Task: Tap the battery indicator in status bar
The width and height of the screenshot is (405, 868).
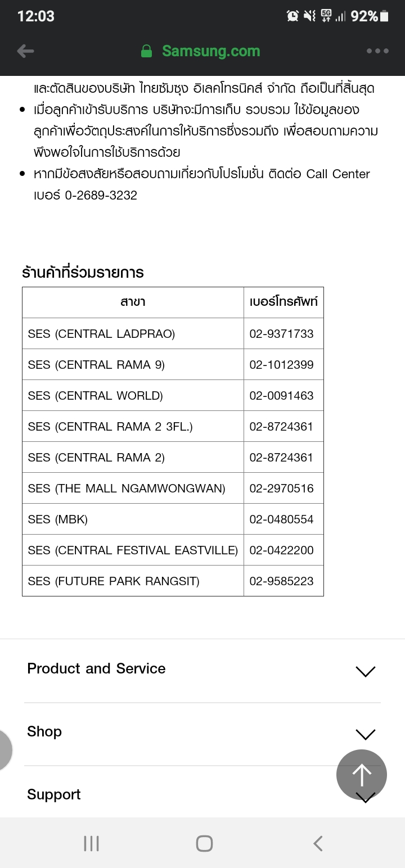Action: coord(385,16)
